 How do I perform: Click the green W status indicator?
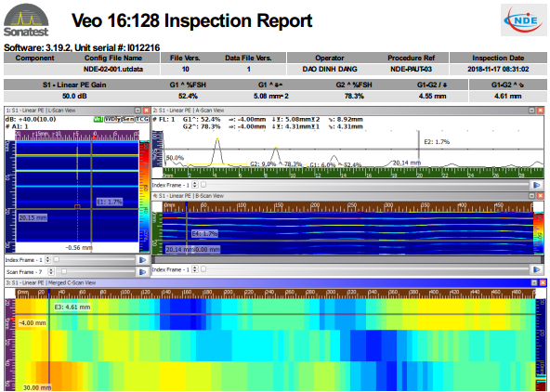[x=98, y=119]
